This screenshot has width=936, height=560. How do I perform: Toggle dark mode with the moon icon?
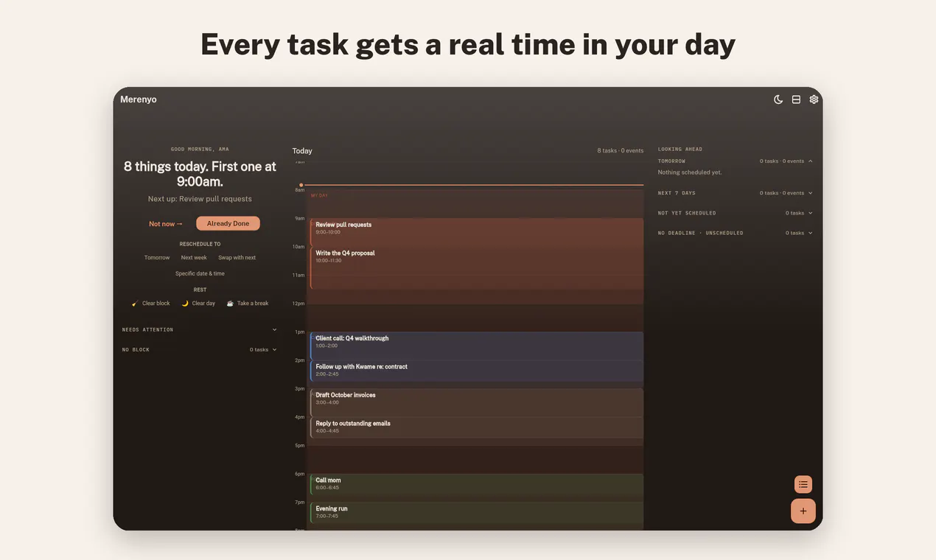click(x=778, y=99)
